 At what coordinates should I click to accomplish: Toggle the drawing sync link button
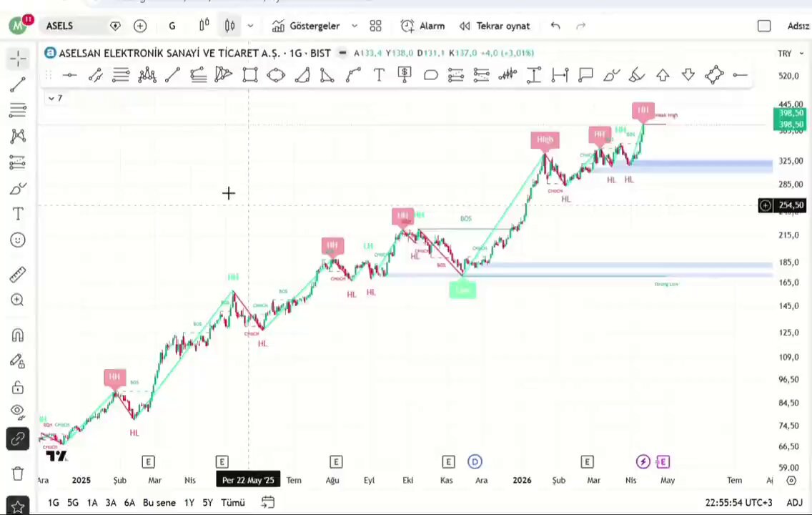tap(18, 439)
